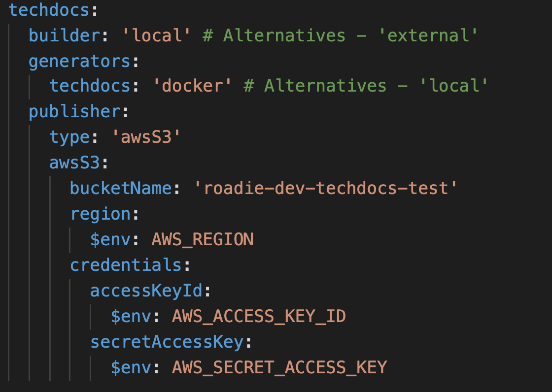Click the '$env' key above AWS_SECRET_ACCESS_KEY
The width and height of the screenshot is (552, 392).
(x=131, y=368)
